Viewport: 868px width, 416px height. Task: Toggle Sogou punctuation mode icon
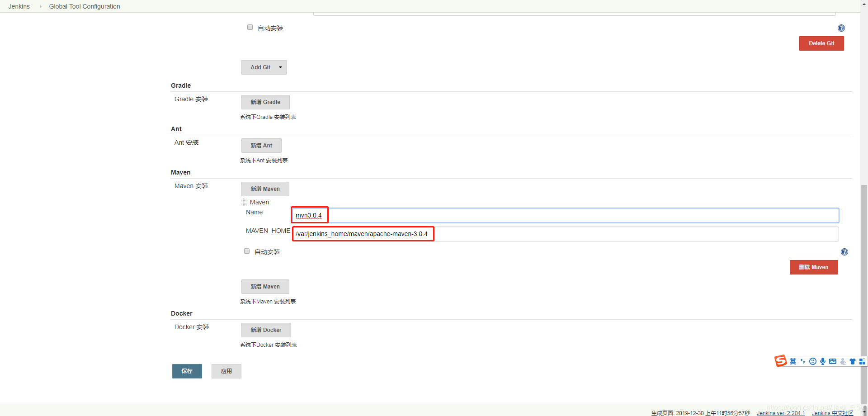tap(803, 361)
